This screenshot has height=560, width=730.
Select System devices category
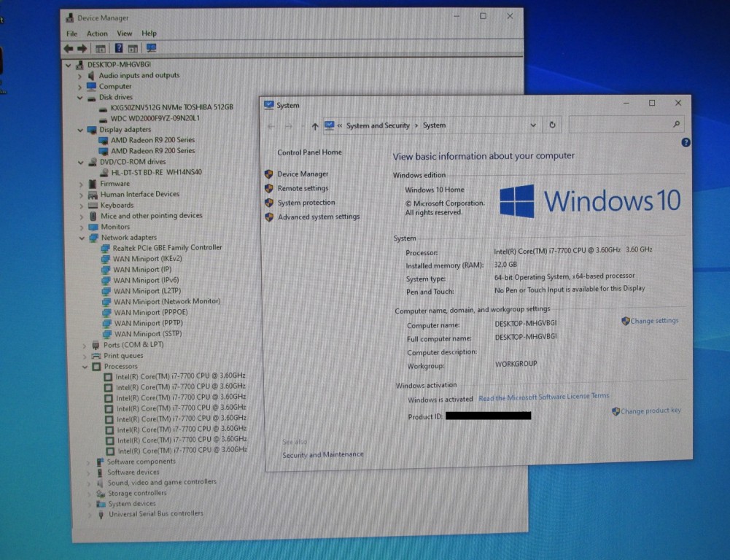[132, 504]
